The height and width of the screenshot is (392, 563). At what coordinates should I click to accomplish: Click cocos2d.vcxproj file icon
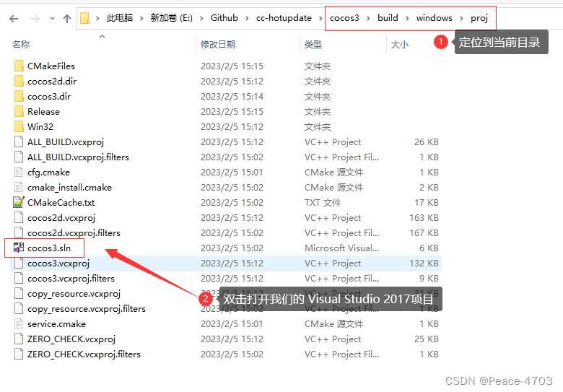(x=19, y=217)
